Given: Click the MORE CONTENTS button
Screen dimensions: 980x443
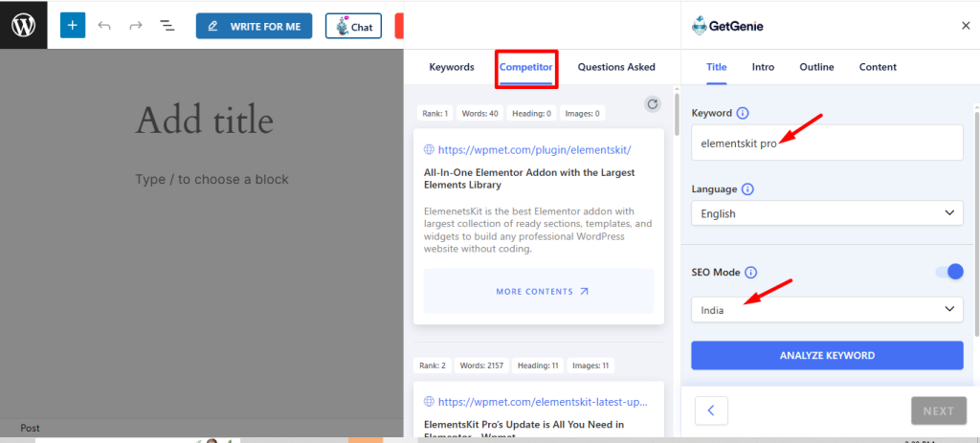Looking at the screenshot, I should [x=539, y=291].
